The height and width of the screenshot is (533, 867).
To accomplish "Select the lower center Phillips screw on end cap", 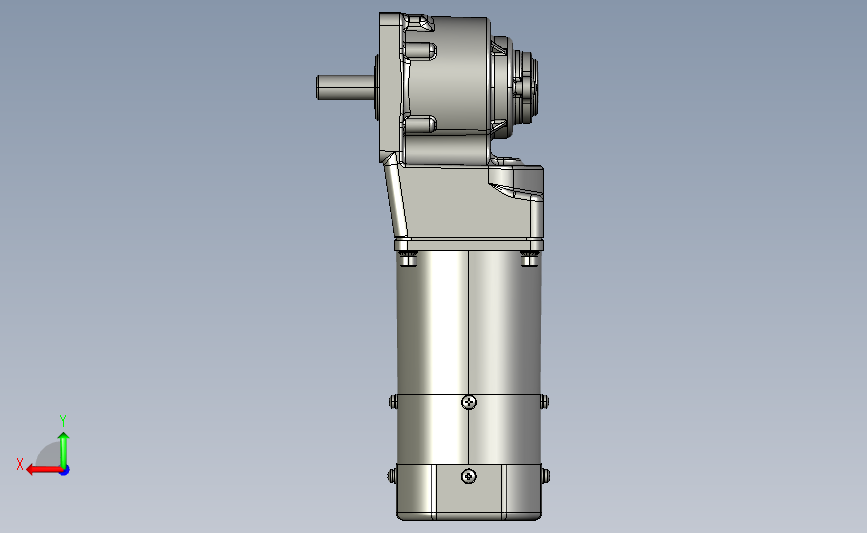I will point(469,476).
